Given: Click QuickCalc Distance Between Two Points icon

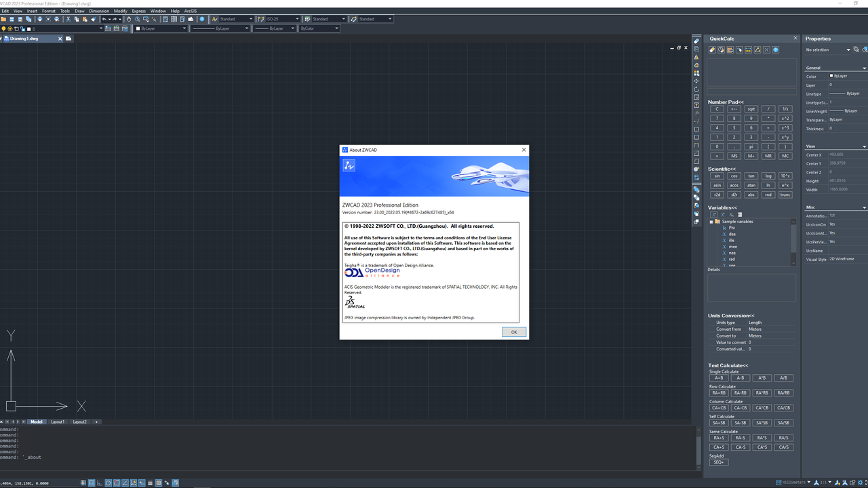Looking at the screenshot, I should (x=748, y=49).
